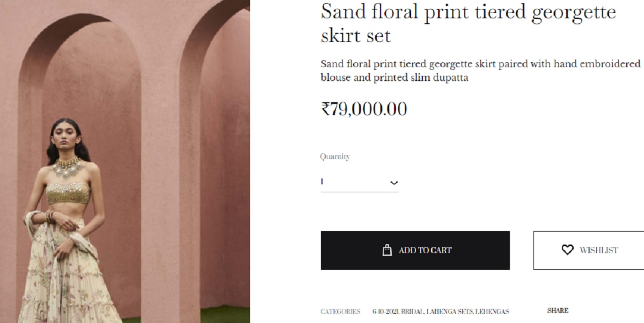Click the Share option

(558, 311)
